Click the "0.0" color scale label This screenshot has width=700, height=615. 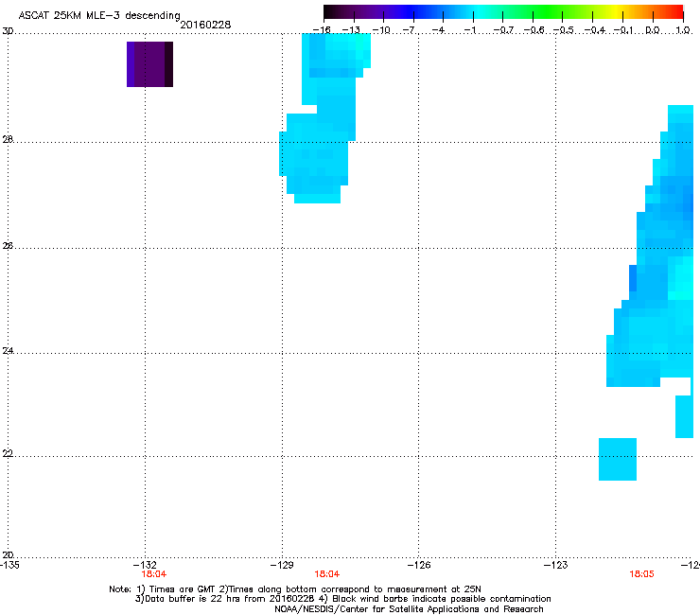tap(653, 30)
